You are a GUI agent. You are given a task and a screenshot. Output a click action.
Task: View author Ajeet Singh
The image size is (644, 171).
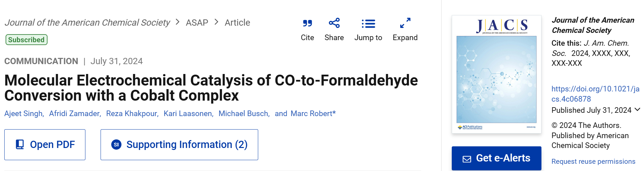point(23,113)
